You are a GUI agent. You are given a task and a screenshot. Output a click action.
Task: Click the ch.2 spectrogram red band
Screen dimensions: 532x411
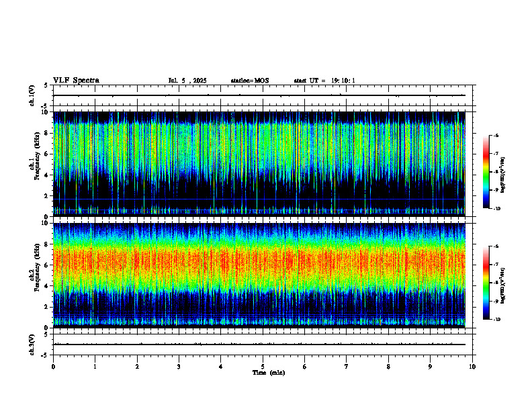[259, 261]
